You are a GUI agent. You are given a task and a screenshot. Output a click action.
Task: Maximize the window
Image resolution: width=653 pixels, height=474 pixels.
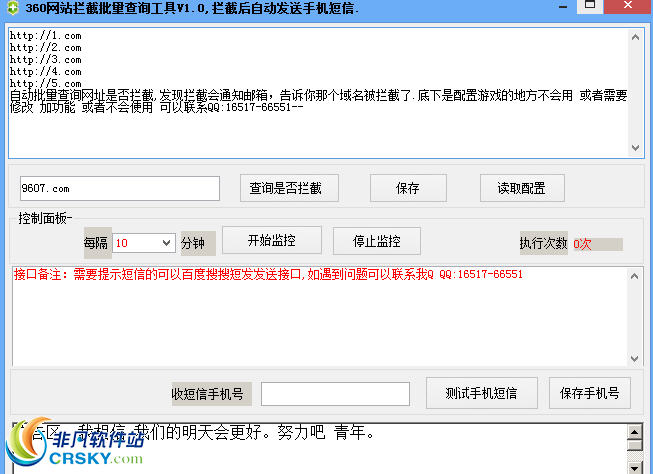pyautogui.click(x=590, y=6)
